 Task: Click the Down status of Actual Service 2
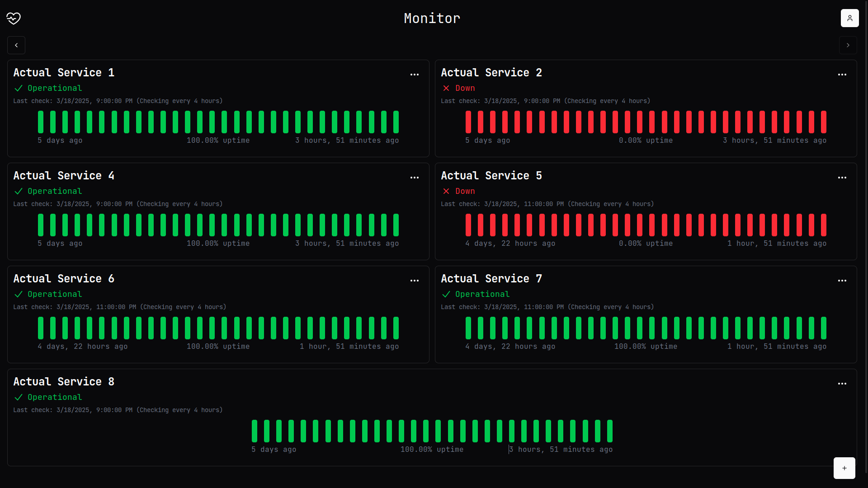(465, 88)
